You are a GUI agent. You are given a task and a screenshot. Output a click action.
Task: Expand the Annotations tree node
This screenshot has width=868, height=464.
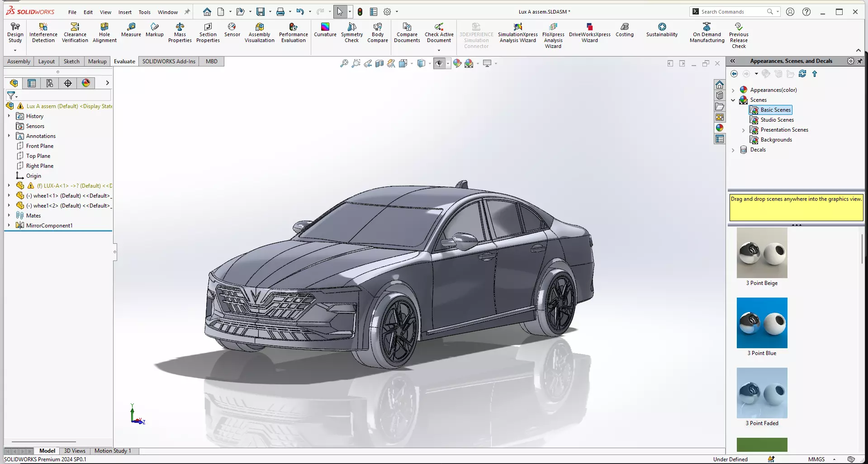pos(9,136)
